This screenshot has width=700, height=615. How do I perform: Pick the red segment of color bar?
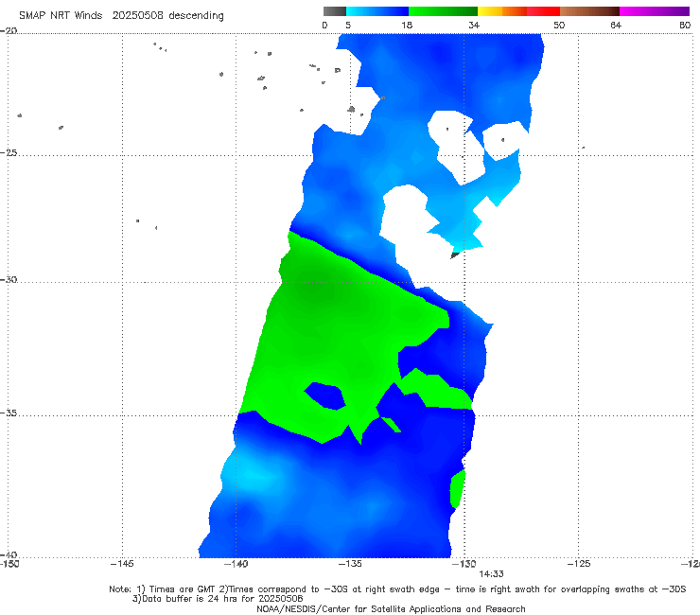coord(543,11)
